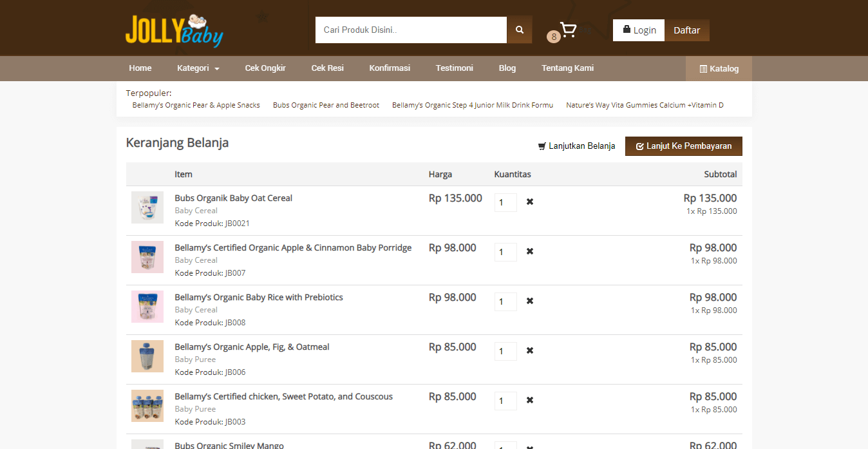The image size is (868, 449).
Task: Open Bubs Organik Baby Oat Cereal product link
Action: coord(233,198)
